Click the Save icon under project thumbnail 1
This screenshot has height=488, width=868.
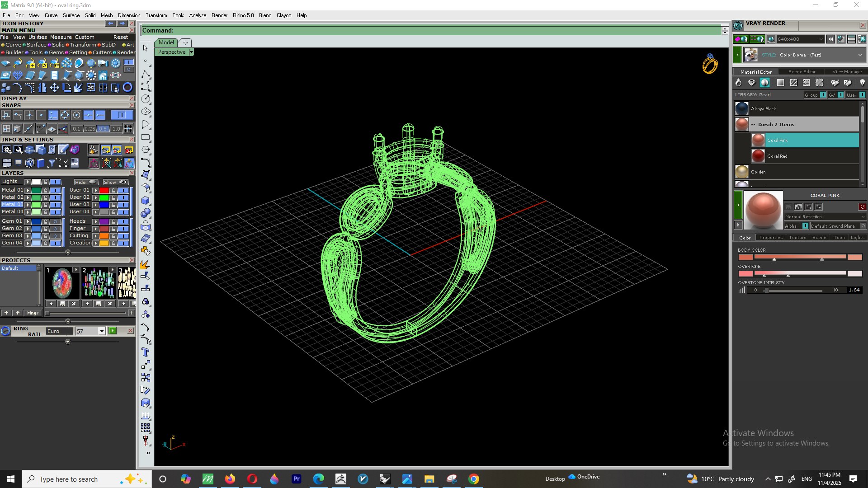coord(62,304)
